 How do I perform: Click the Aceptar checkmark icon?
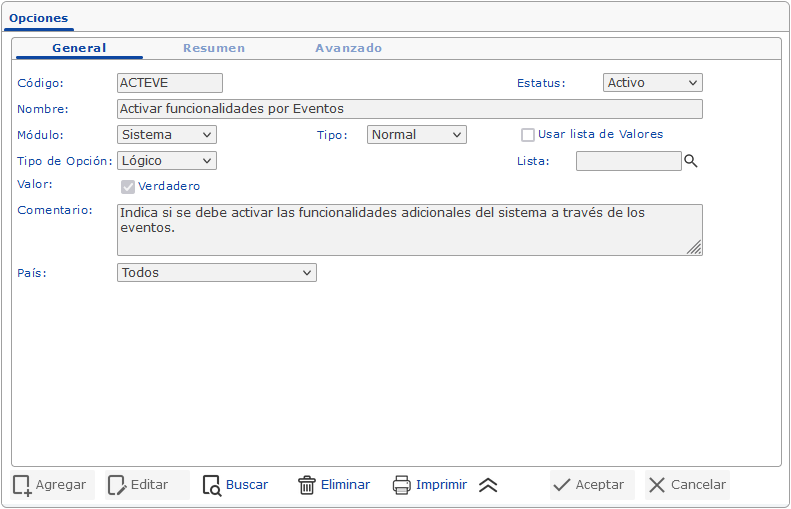(562, 485)
